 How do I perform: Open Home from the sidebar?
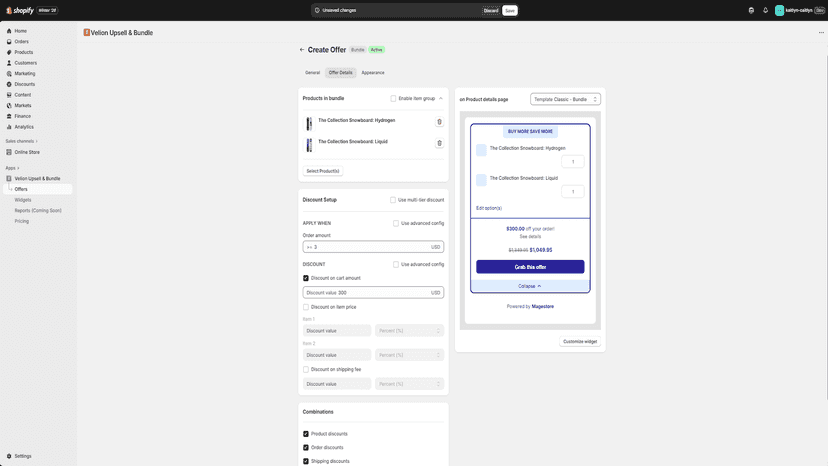20,31
